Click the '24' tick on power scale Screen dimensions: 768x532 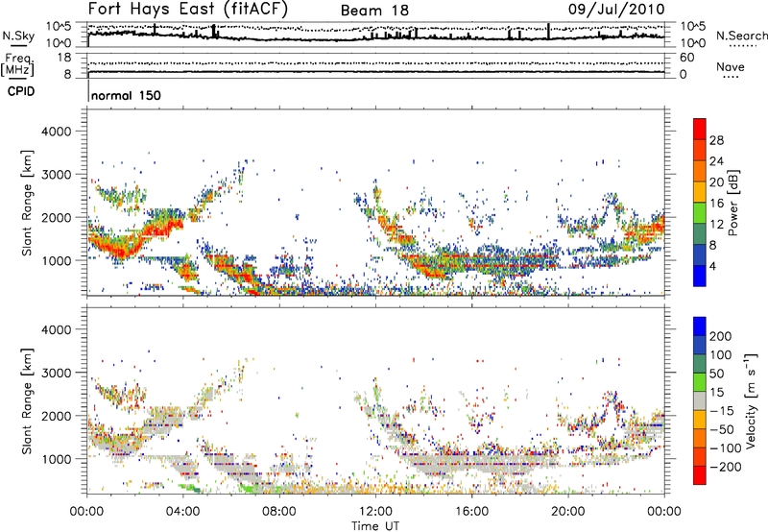[x=716, y=161]
